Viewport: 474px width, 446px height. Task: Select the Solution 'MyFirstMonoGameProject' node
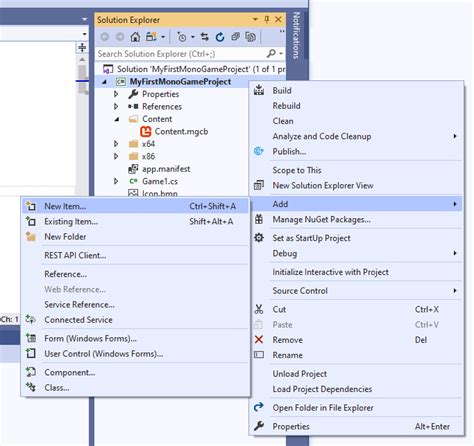(x=194, y=69)
